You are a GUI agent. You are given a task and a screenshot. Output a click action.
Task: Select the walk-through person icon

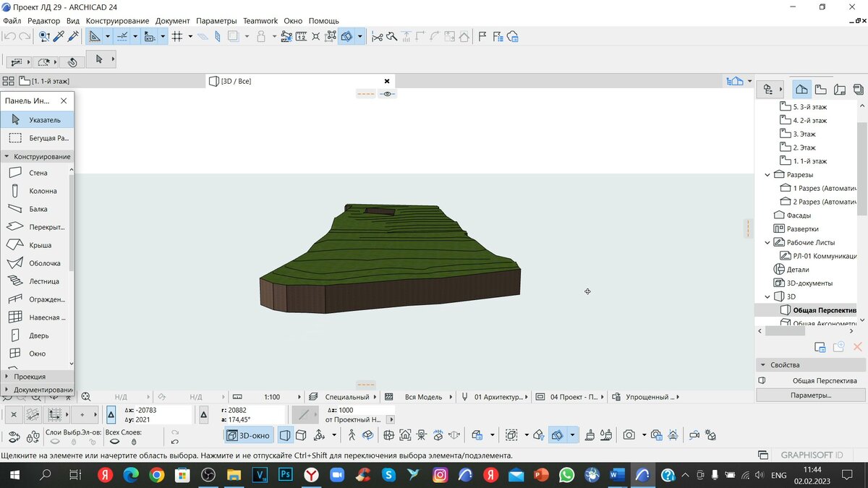tap(352, 435)
